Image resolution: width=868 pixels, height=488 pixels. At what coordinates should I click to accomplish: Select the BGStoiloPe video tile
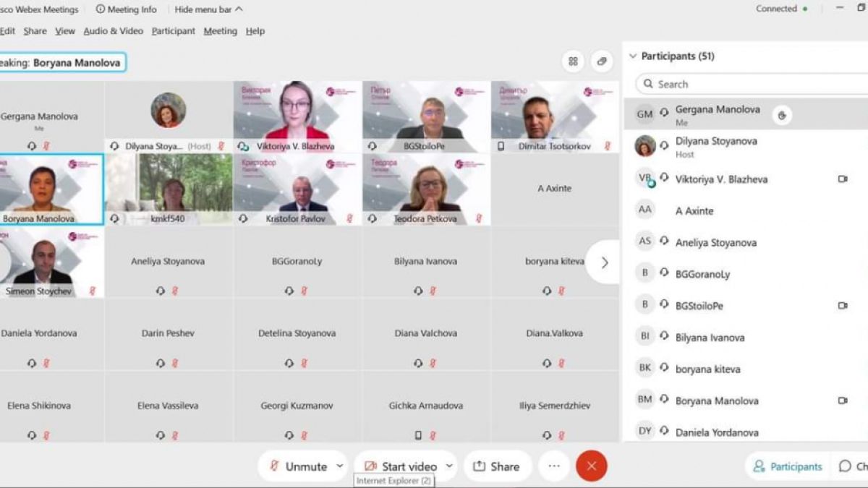426,116
